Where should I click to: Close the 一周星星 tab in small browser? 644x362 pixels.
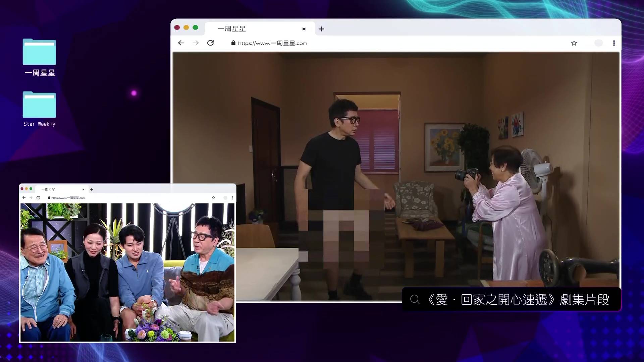[83, 189]
